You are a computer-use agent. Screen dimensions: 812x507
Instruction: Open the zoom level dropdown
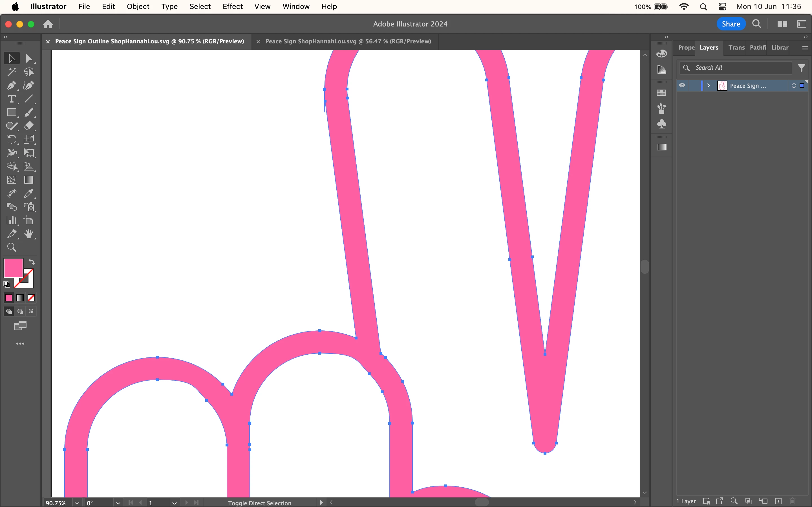click(x=77, y=503)
